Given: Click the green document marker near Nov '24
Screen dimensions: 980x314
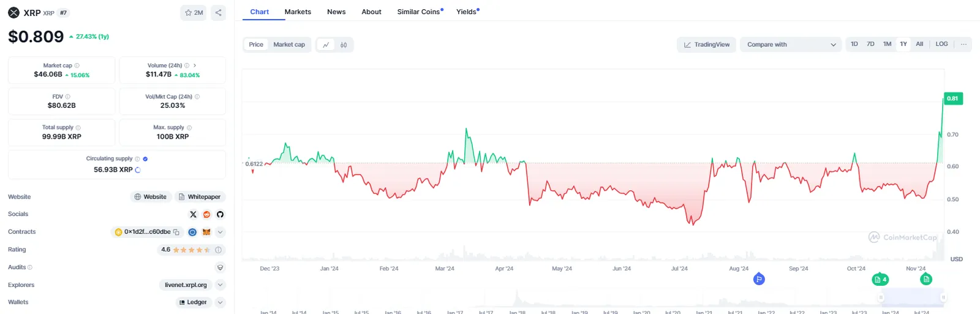Looking at the screenshot, I should pyautogui.click(x=926, y=279).
